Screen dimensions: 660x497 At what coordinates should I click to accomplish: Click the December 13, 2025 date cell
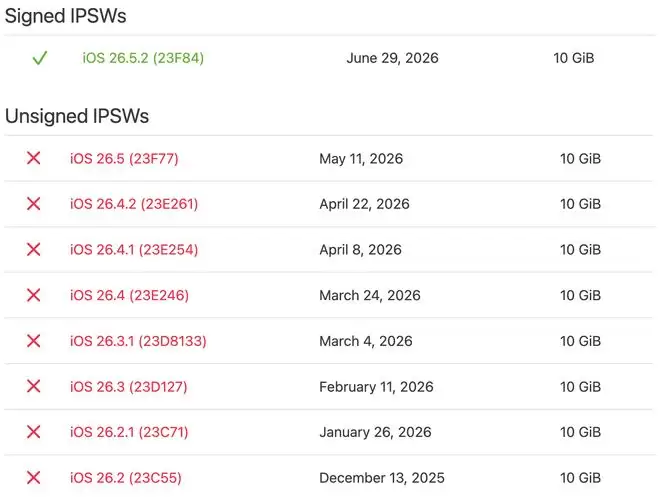382,478
